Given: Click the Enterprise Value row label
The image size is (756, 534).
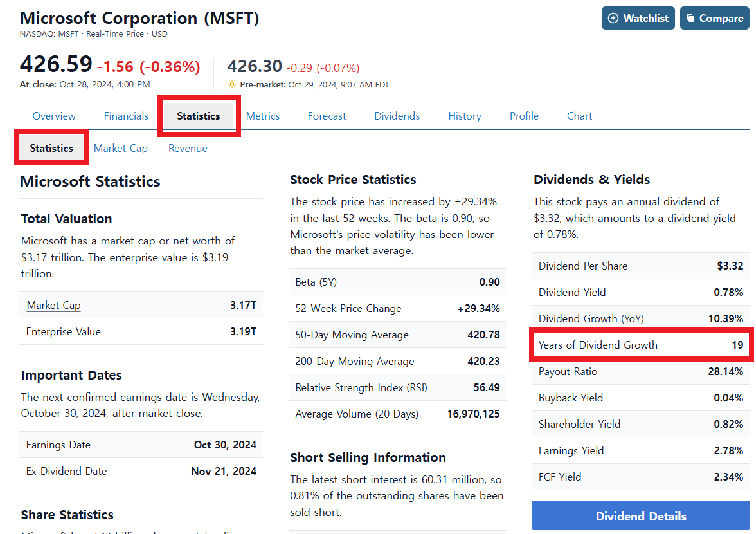Looking at the screenshot, I should click(63, 332).
